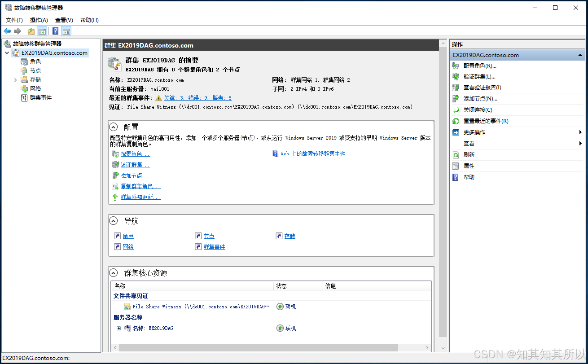Click 故障转移群集管理器 root tree node
This screenshot has width=588, height=364.
pos(37,44)
